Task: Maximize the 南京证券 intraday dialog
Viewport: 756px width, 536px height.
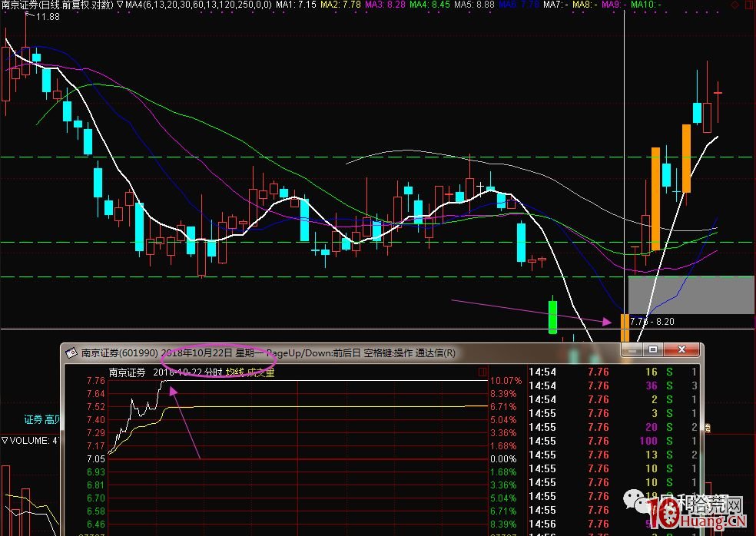Action: [x=653, y=350]
